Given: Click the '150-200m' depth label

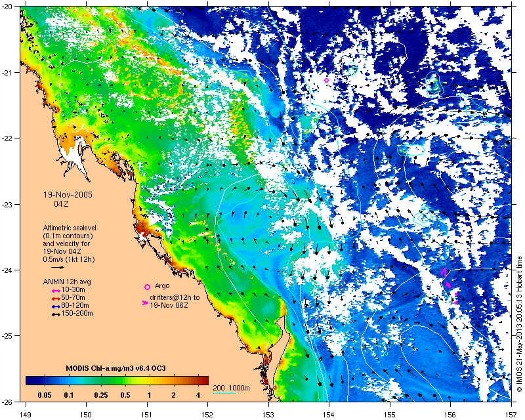Looking at the screenshot, I should [x=77, y=314].
